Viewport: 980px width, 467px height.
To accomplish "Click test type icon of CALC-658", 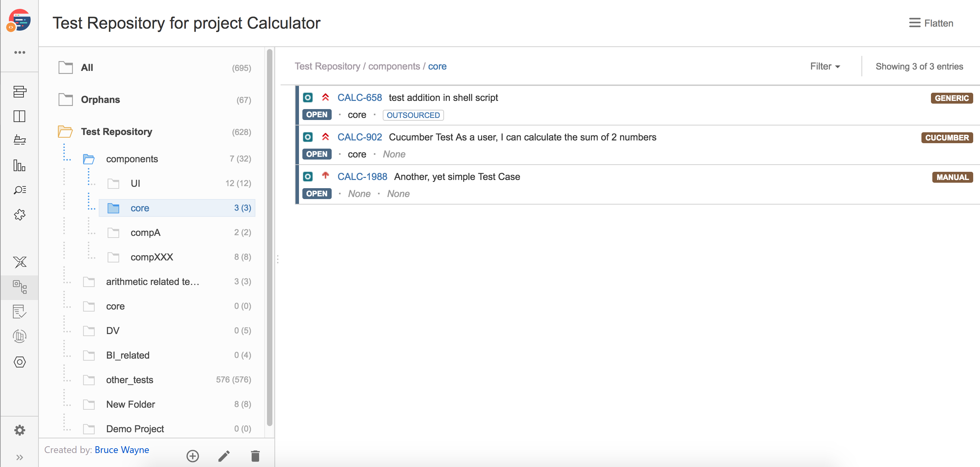I will 308,97.
